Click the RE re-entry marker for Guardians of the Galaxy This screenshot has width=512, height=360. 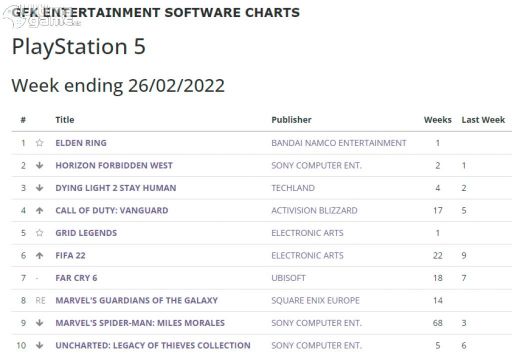40,300
